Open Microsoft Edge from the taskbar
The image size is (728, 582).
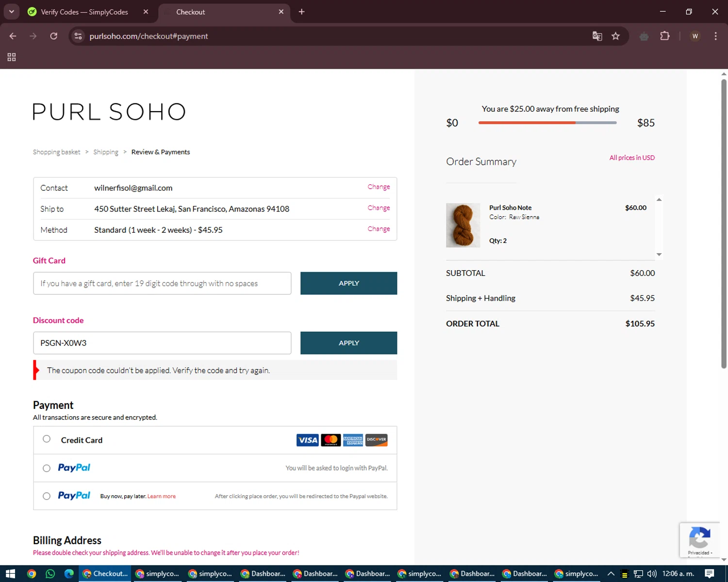tap(69, 574)
